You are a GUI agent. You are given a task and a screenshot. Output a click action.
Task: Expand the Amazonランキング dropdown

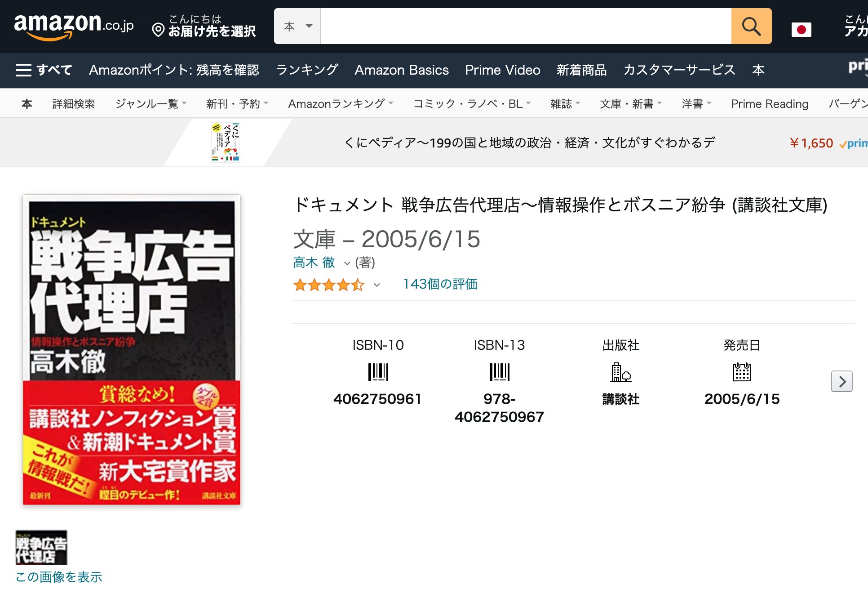(x=341, y=104)
